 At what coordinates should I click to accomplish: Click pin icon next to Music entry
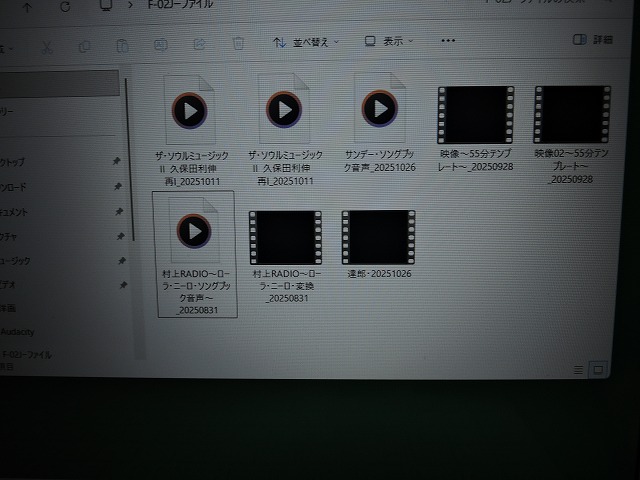(122, 260)
